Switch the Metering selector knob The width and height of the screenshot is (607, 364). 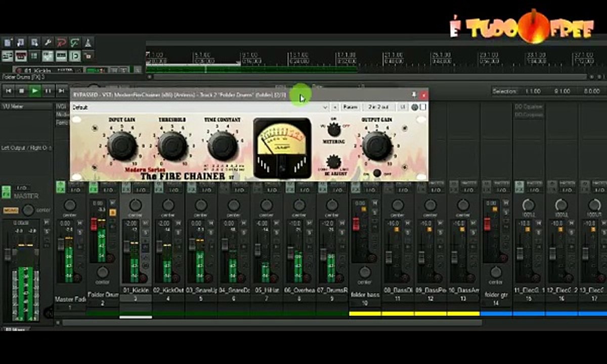click(333, 130)
